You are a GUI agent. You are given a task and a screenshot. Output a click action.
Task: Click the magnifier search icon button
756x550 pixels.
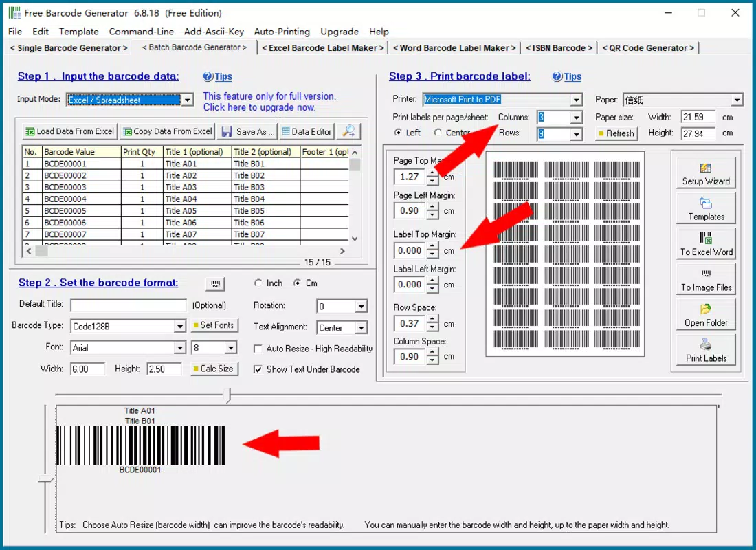(348, 131)
